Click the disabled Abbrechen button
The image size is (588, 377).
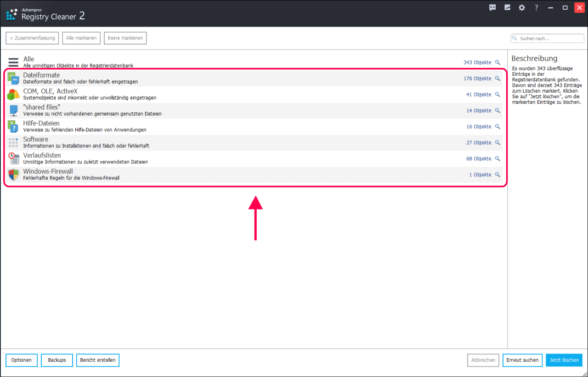(483, 360)
